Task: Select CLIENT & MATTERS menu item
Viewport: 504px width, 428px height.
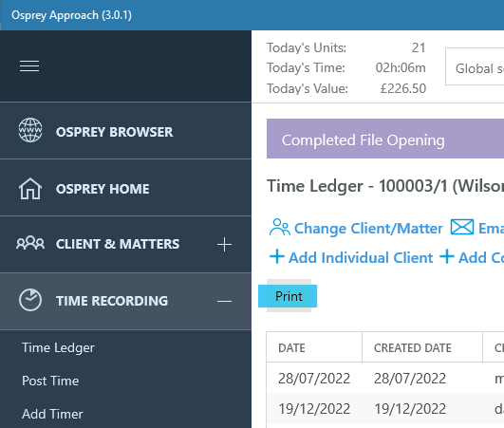Action: tap(125, 245)
